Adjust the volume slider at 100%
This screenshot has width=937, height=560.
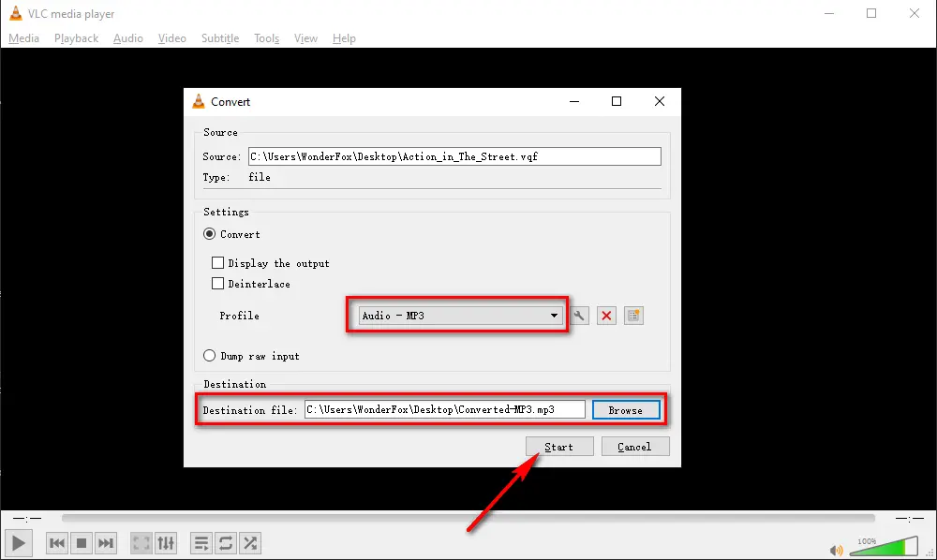[x=884, y=546]
